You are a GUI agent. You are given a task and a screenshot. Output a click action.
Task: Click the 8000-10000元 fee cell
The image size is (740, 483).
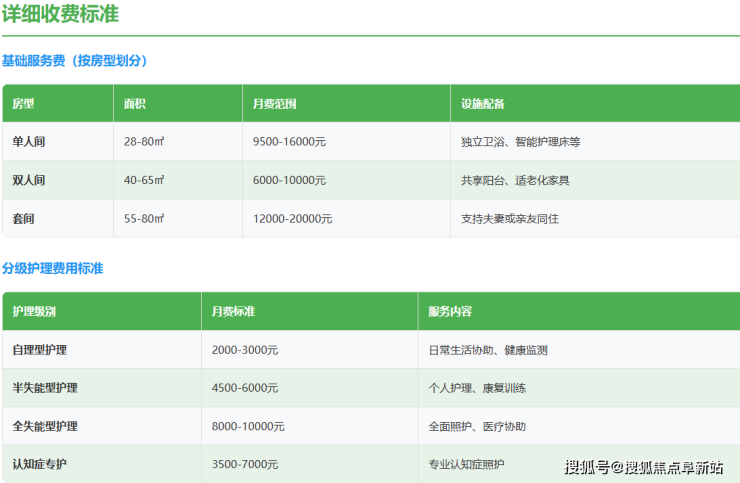(248, 426)
